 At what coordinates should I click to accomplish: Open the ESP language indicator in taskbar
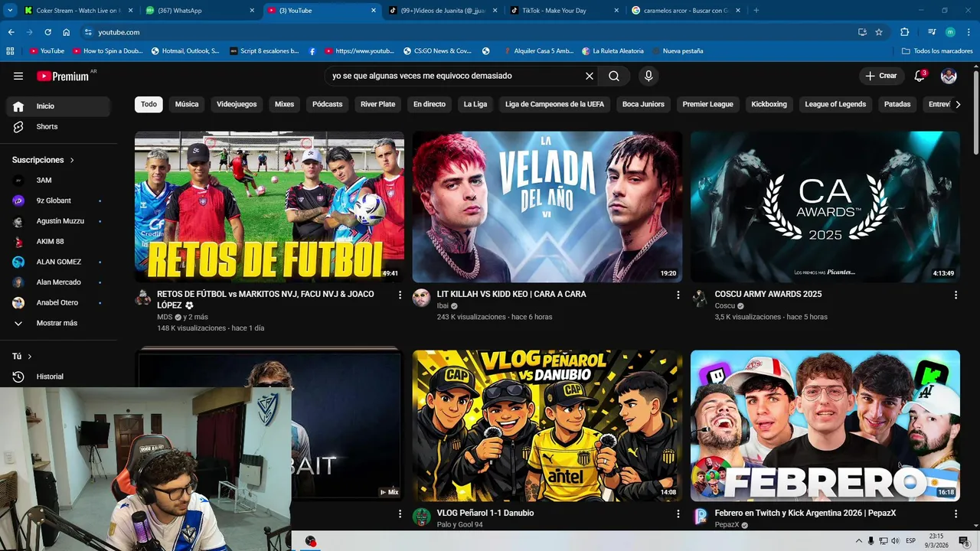911,541
